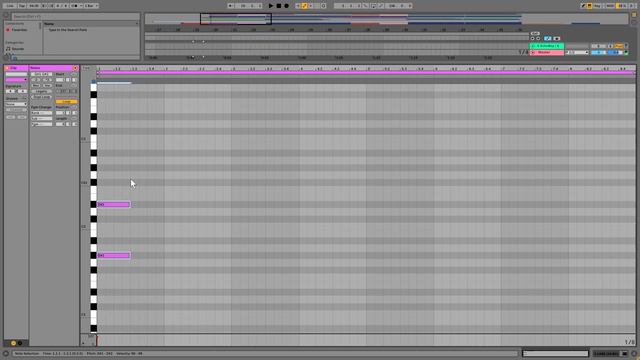Image resolution: width=640 pixels, height=360 pixels.
Task: Click the follow playback icon in control bar
Action: [x=231, y=6]
